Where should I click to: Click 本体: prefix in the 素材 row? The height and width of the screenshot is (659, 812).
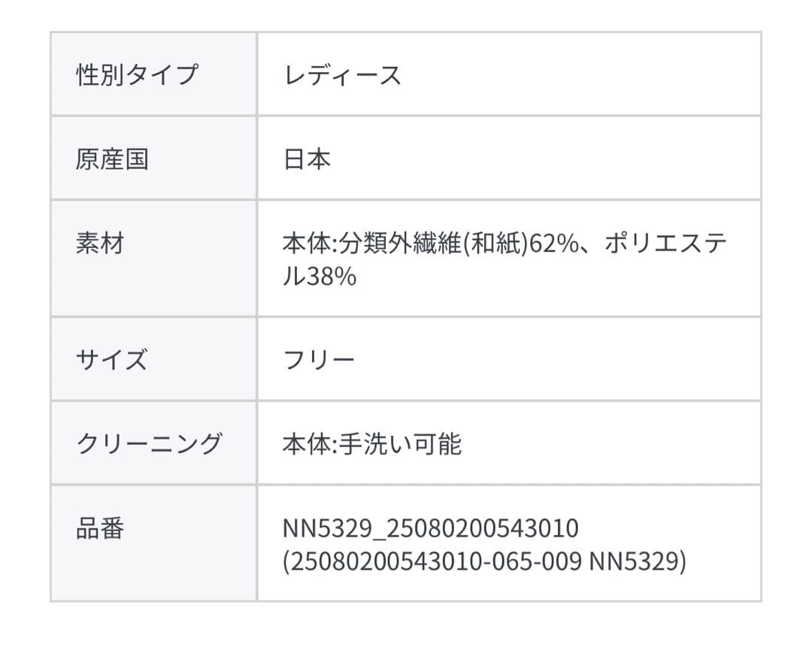click(309, 245)
